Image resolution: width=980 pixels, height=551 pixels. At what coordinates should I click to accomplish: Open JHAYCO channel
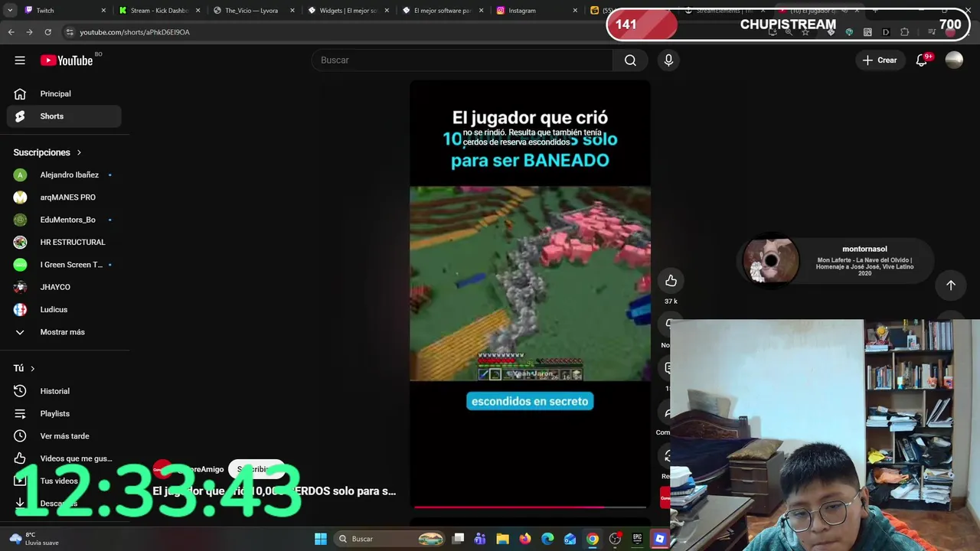[64, 287]
